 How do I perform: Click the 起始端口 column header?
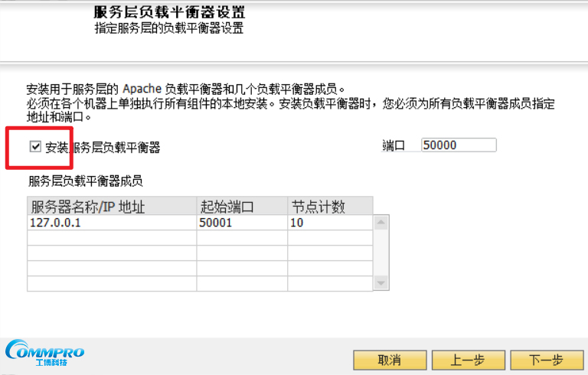[241, 207]
